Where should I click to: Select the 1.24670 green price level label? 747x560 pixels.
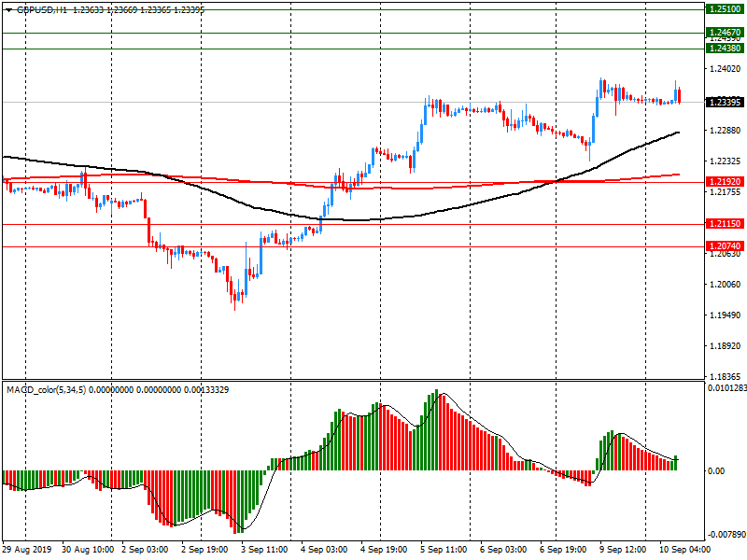[x=725, y=33]
